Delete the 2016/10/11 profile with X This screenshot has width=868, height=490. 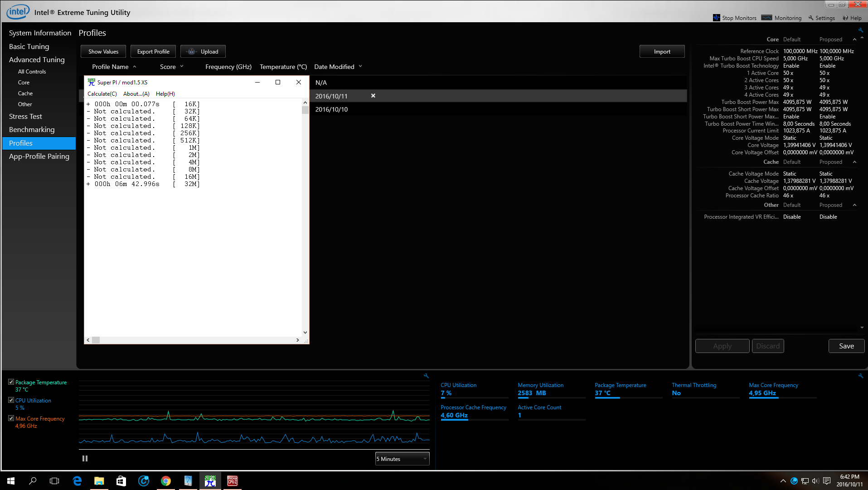pyautogui.click(x=373, y=96)
